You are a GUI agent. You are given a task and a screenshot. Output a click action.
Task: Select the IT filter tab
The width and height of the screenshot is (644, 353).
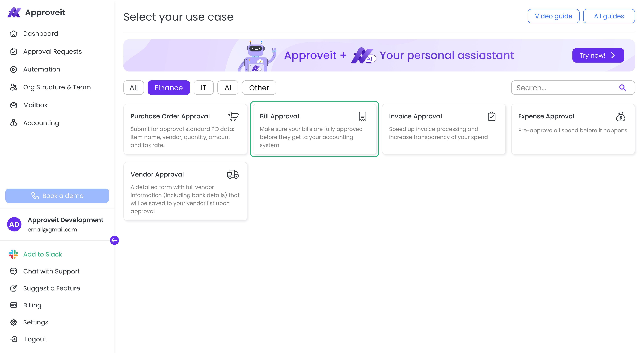point(203,87)
